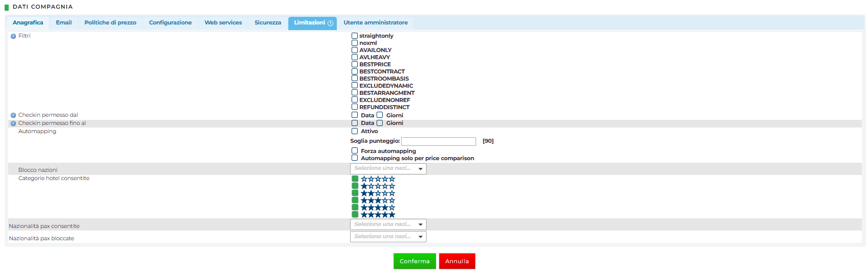The image size is (868, 278).
Task: Click the zero-star hotel rating icon
Action: pyautogui.click(x=378, y=179)
